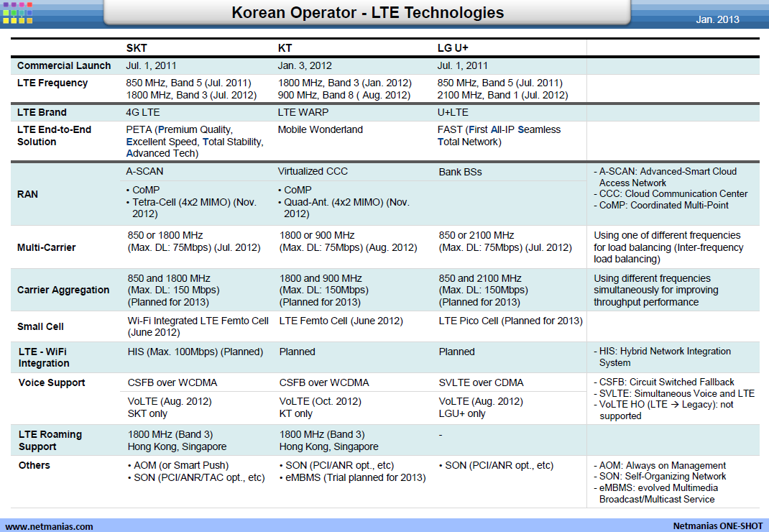This screenshot has height=532, width=769.
Task: Click SKT's '850 MHz, Band 5 (Jul. 2011)' frequency
Action: 188,83
